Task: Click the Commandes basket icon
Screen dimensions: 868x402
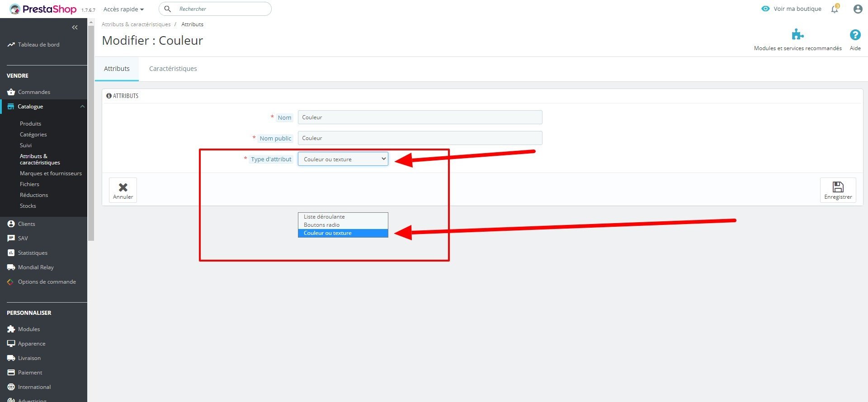Action: (11, 92)
